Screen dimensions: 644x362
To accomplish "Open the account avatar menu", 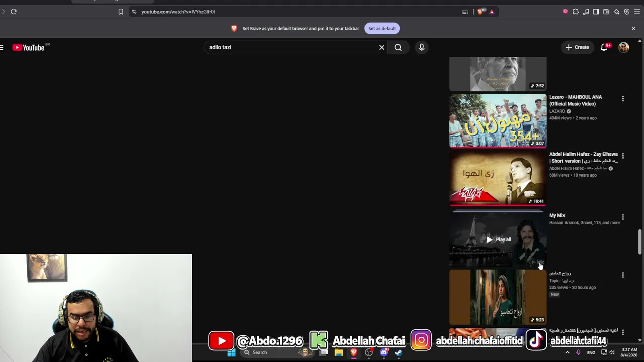I will click(624, 47).
